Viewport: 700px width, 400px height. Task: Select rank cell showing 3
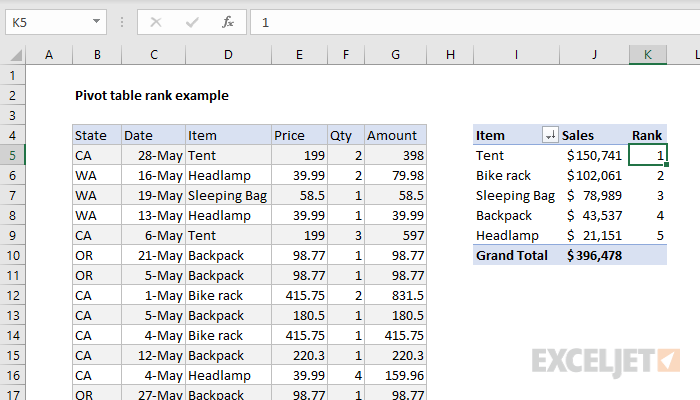[648, 196]
